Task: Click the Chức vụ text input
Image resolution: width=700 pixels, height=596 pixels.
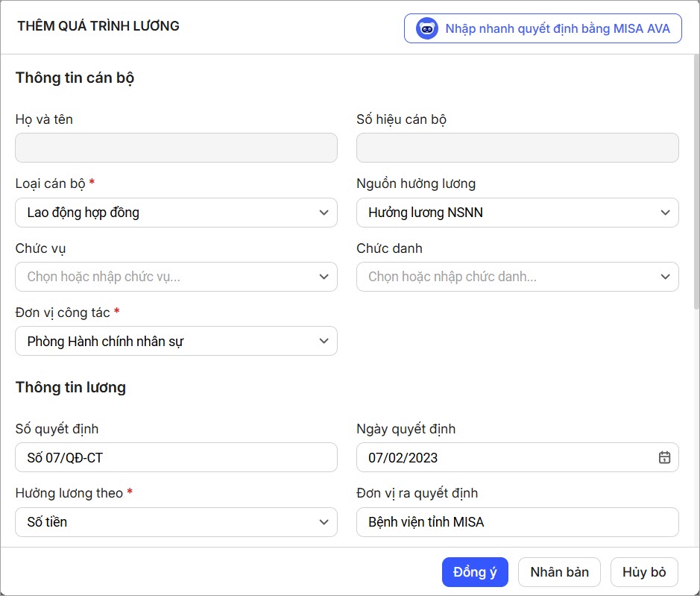Action: pyautogui.click(x=164, y=277)
